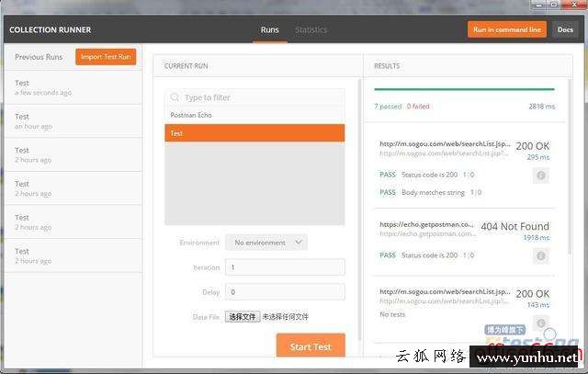Screen dimensions: 588x374
Task: Open previous run from an hour ago
Action: coord(73,121)
